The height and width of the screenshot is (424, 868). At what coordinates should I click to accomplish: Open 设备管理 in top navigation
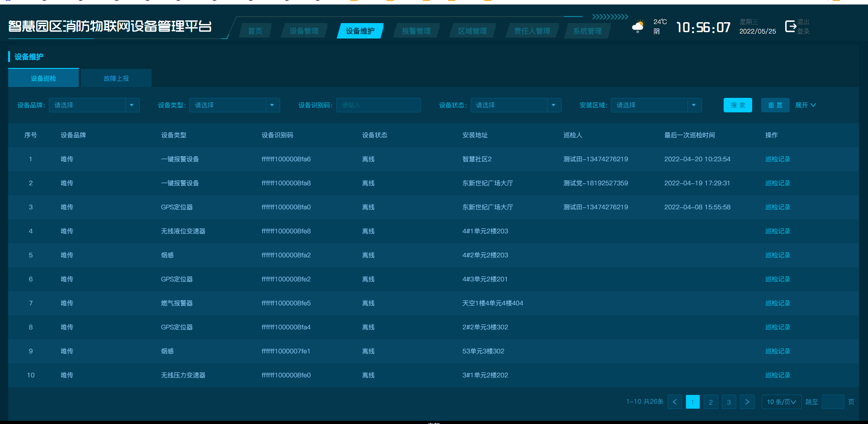[x=304, y=31]
